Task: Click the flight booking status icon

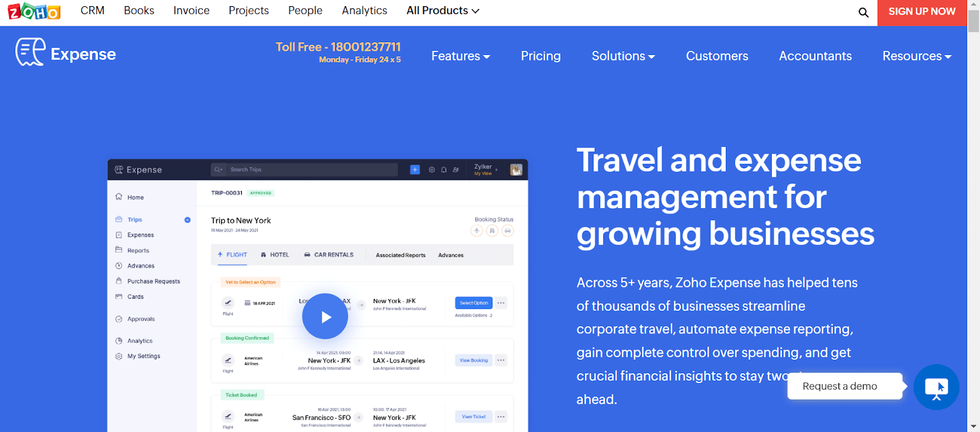Action: 477,231
